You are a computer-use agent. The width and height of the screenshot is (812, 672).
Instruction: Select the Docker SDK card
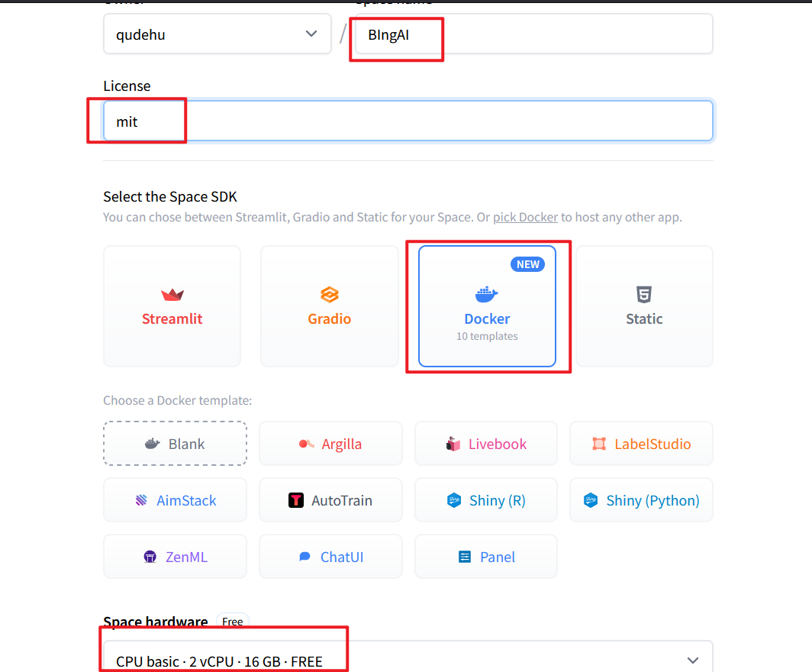[x=487, y=306]
